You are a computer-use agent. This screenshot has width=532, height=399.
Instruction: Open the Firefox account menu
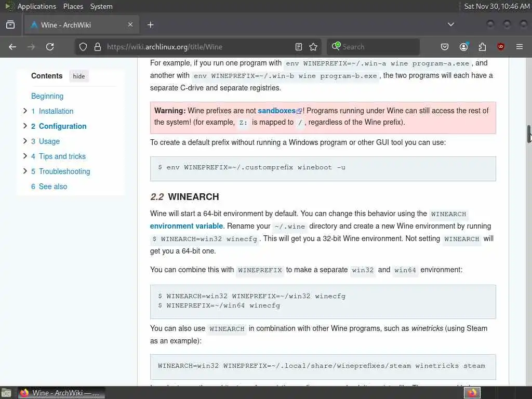pyautogui.click(x=464, y=47)
